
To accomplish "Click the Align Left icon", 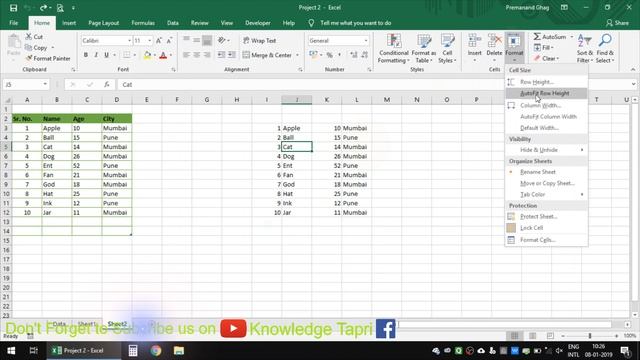I will tap(186, 55).
